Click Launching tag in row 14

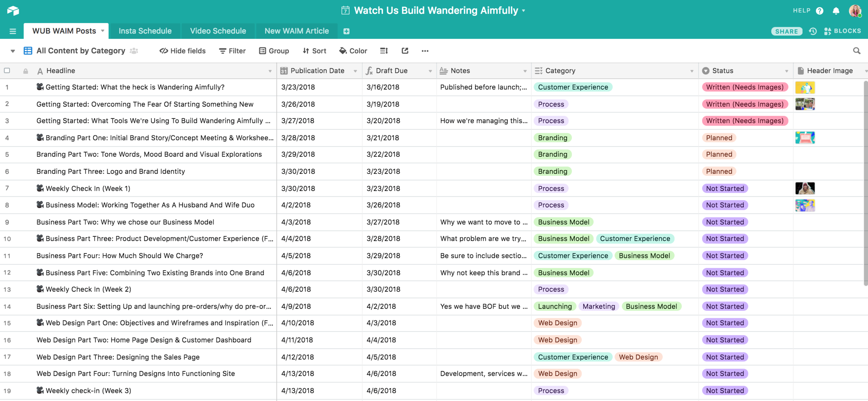click(x=555, y=306)
